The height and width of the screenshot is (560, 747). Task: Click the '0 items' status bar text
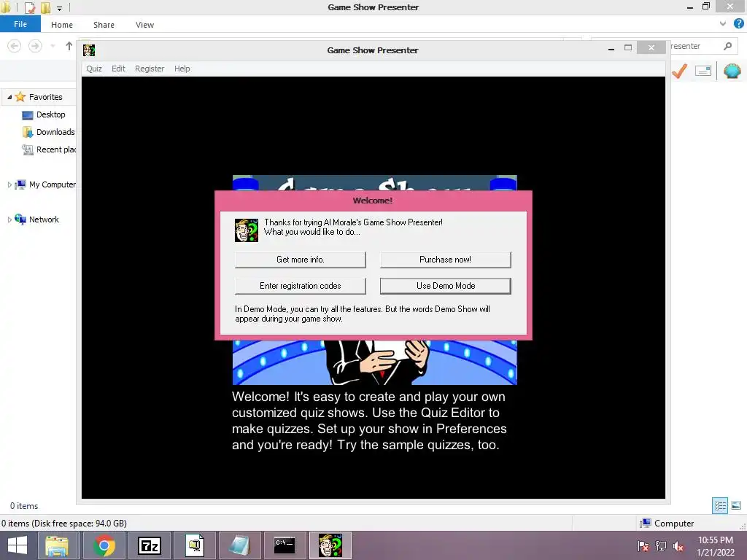tap(24, 506)
